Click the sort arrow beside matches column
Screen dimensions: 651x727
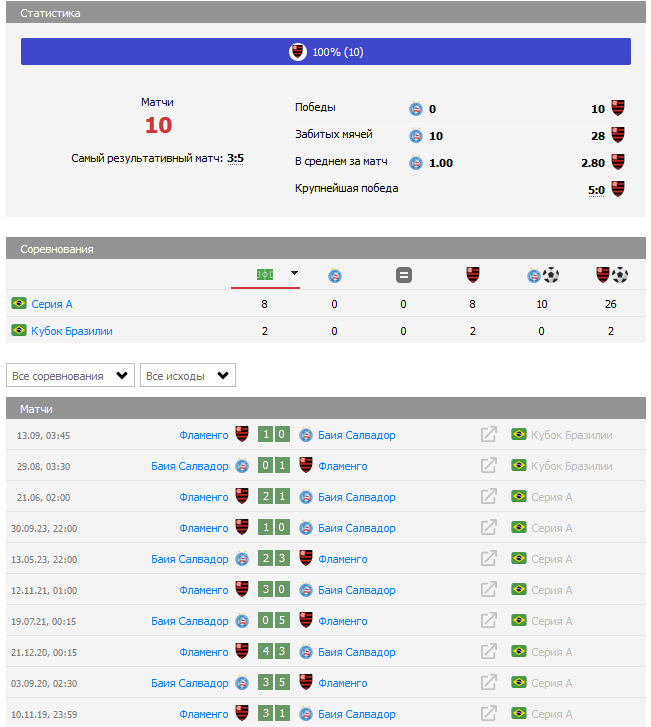click(x=294, y=273)
